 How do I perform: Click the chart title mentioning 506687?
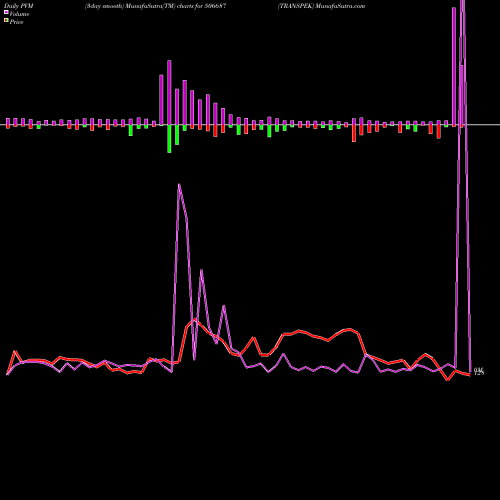tap(156, 6)
